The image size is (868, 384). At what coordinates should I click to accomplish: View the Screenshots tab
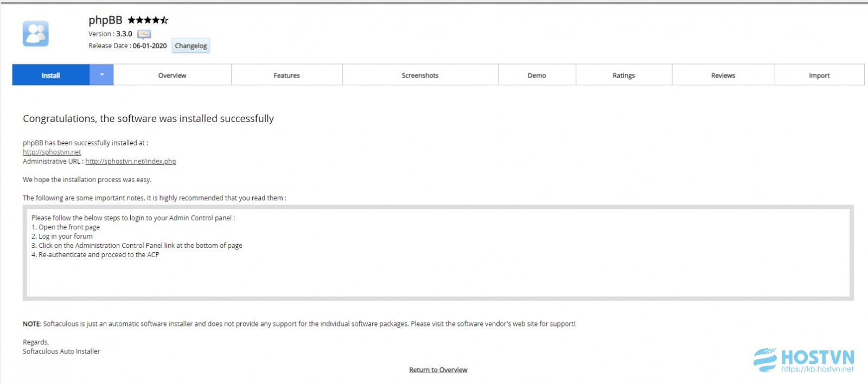click(420, 75)
